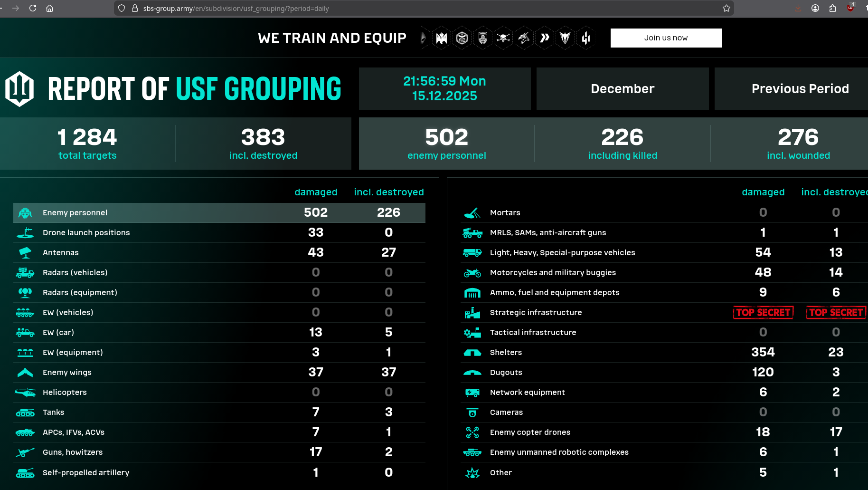Click the Network equipment icon

[472, 393]
